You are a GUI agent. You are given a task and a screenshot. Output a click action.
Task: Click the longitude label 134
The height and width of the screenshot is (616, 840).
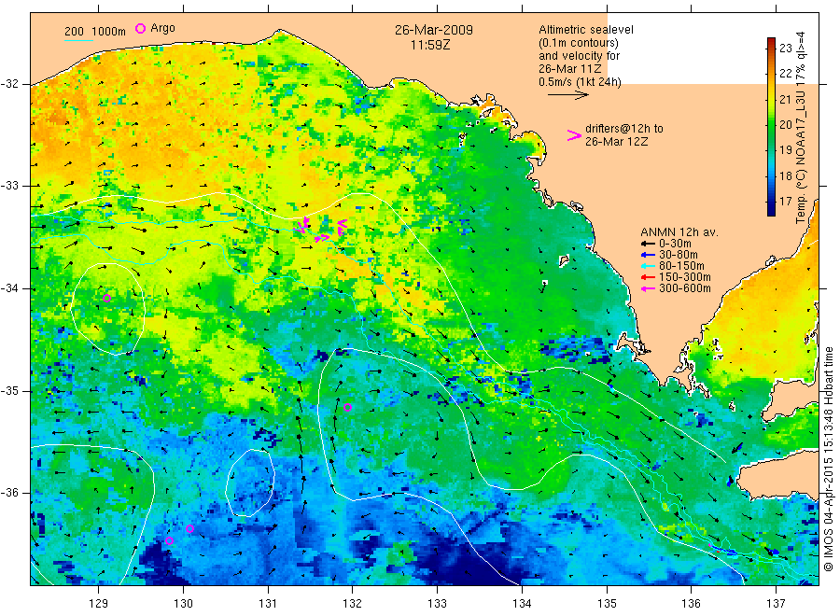(x=522, y=604)
